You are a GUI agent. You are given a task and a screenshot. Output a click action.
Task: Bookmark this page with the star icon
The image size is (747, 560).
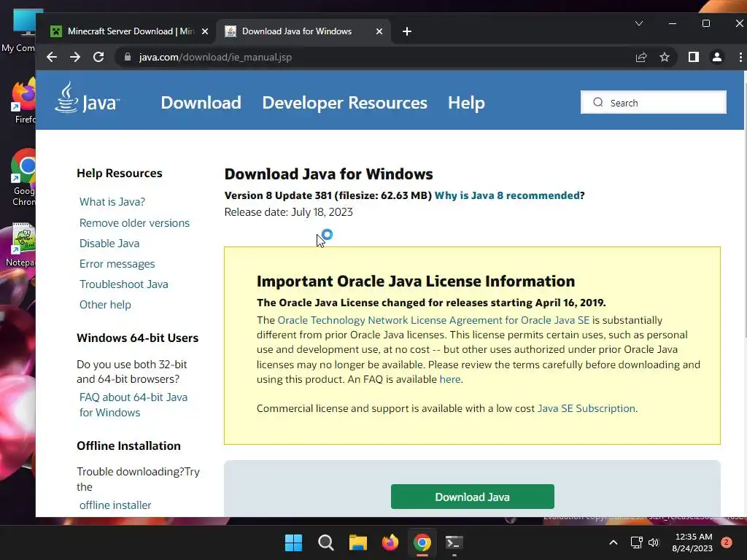665,57
